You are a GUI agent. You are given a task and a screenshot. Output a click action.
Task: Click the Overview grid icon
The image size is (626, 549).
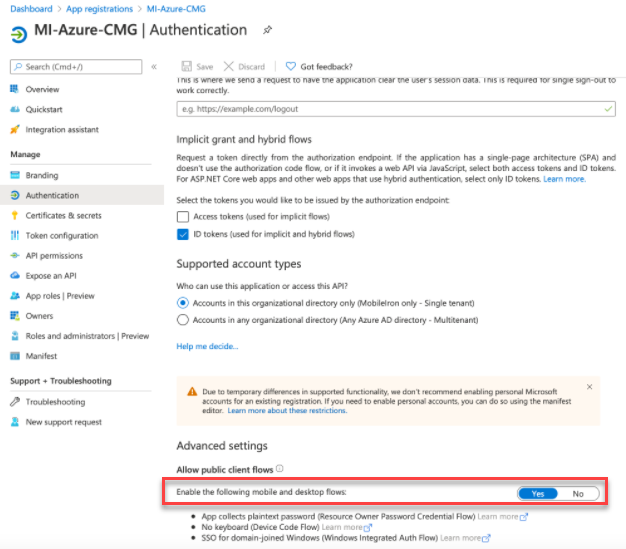[x=15, y=89]
